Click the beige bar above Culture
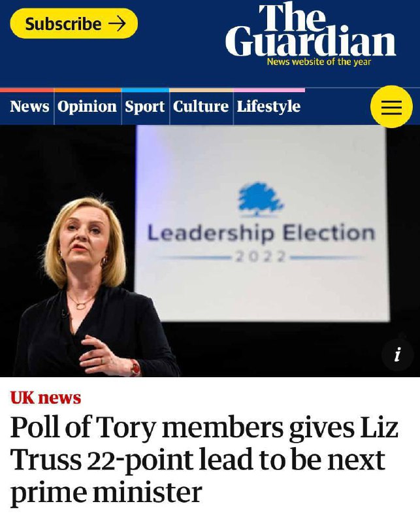The width and height of the screenshot is (420, 523). pyautogui.click(x=201, y=90)
